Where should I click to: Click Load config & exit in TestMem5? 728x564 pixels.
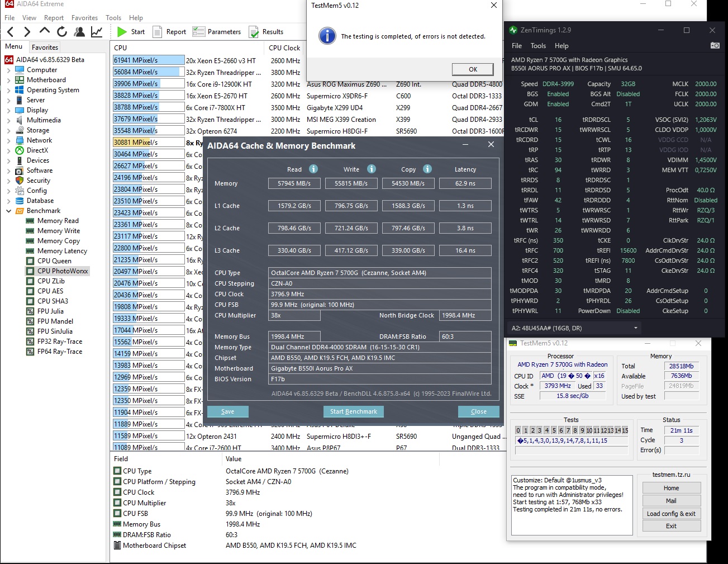pyautogui.click(x=671, y=514)
